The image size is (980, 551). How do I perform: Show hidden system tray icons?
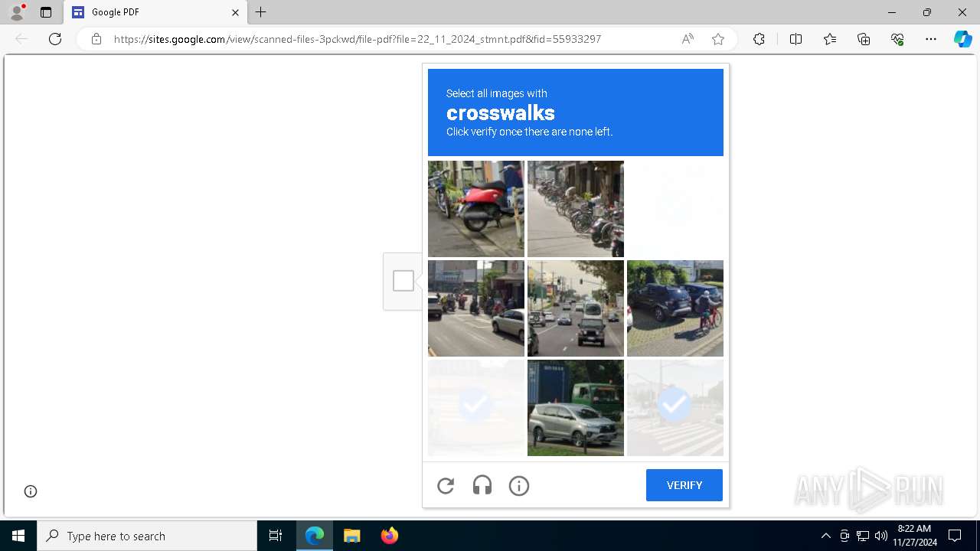click(x=825, y=536)
